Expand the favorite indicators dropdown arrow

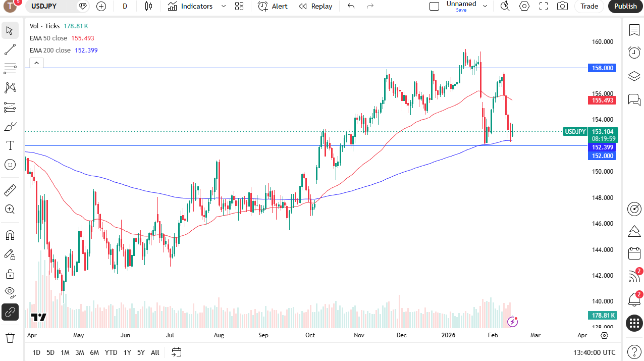(x=224, y=6)
